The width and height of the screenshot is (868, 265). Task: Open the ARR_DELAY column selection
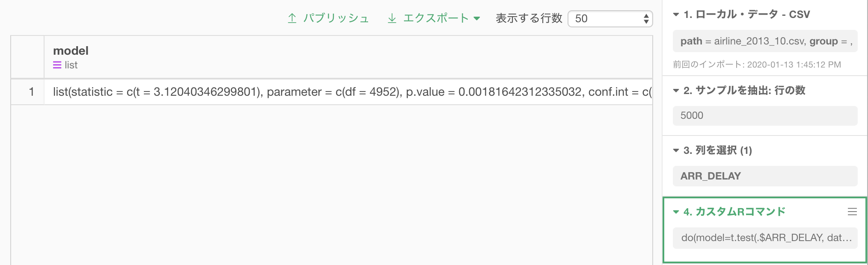765,176
